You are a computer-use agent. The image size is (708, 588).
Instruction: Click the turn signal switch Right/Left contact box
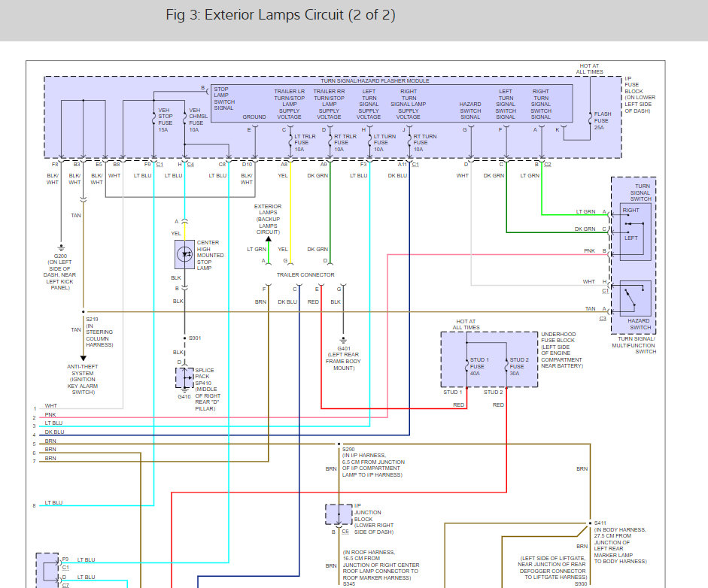(635, 230)
